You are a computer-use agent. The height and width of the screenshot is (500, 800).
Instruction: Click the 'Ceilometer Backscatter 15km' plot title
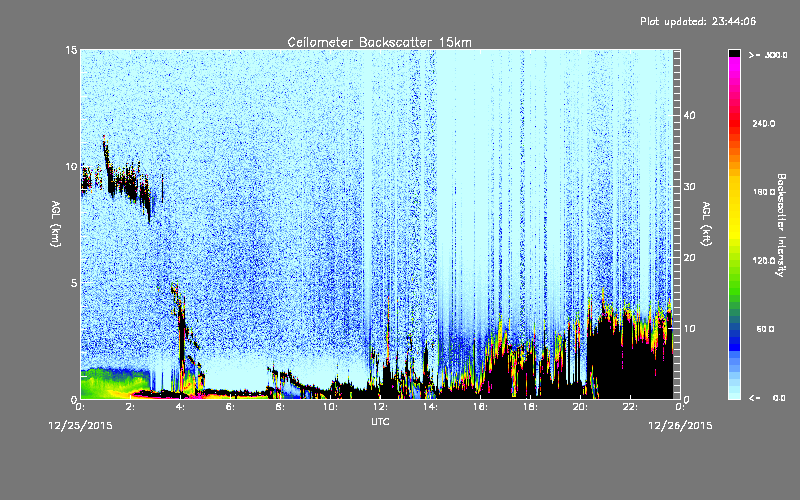click(x=379, y=42)
